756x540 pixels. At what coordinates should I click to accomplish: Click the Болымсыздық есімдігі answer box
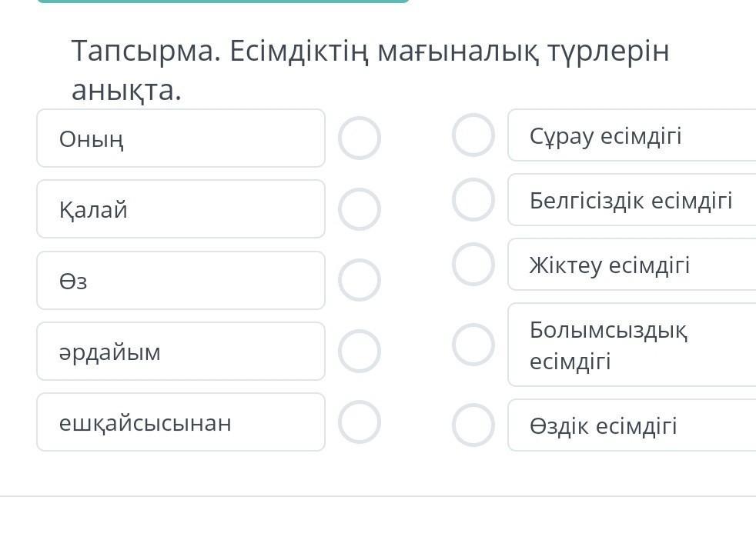pyautogui.click(x=631, y=345)
